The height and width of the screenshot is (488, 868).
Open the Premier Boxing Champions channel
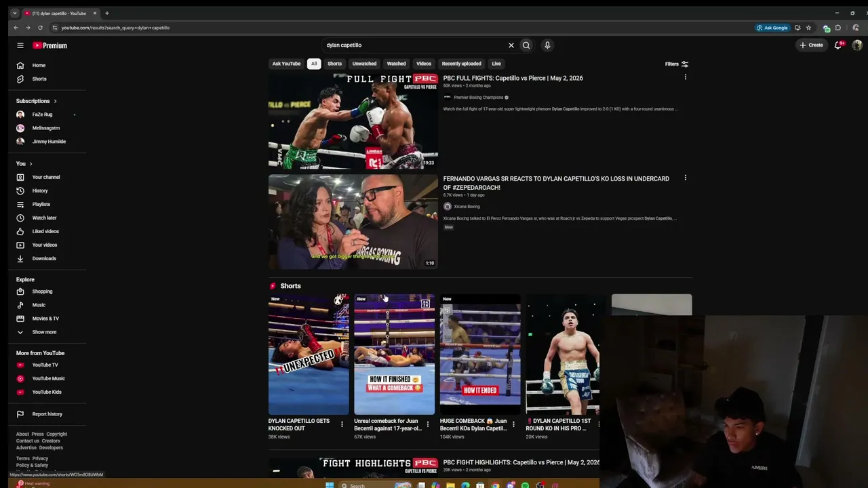478,98
